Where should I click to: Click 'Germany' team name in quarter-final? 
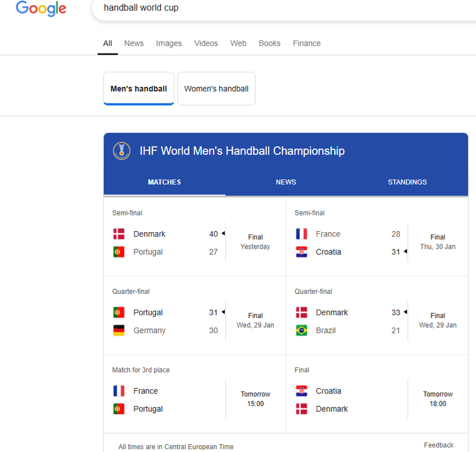[x=150, y=331]
